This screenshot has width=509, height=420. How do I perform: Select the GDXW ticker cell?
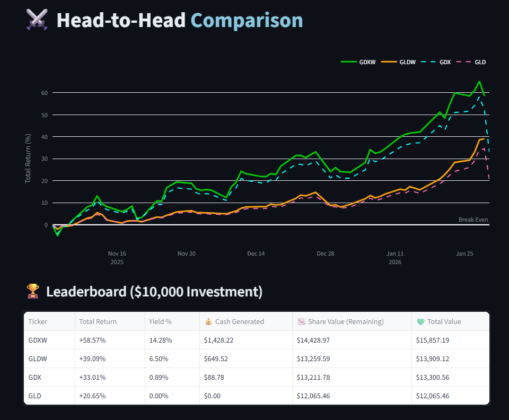[x=49, y=340]
